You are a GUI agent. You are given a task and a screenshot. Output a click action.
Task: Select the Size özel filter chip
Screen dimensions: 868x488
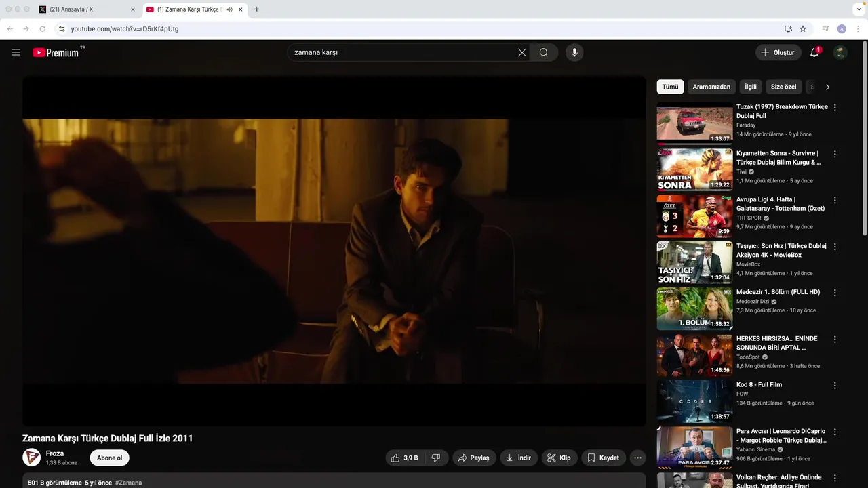783,87
